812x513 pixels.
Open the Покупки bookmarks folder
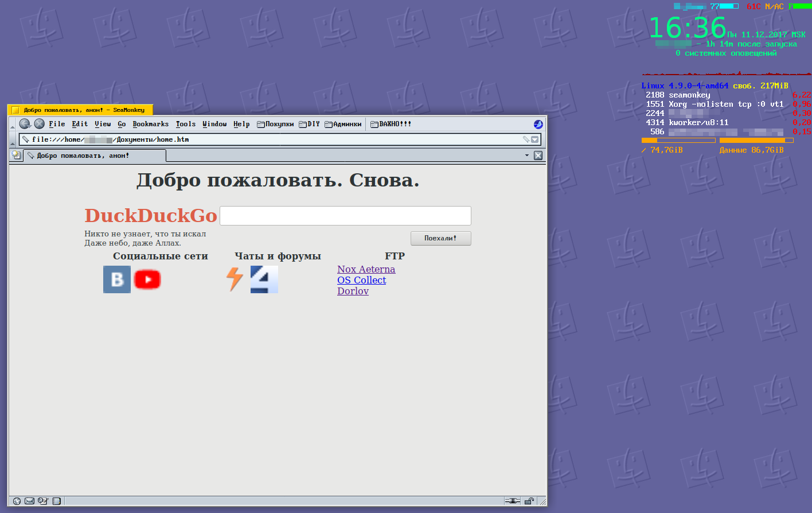coord(275,124)
